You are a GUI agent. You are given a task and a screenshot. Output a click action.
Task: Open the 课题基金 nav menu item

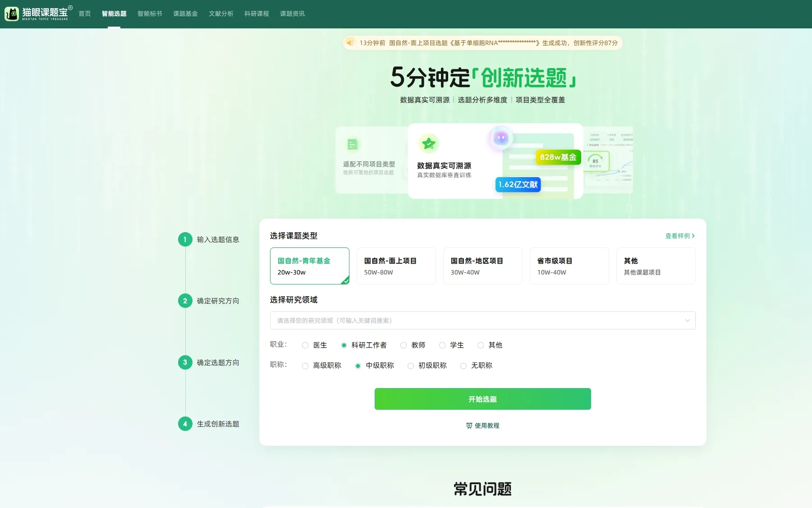tap(185, 14)
